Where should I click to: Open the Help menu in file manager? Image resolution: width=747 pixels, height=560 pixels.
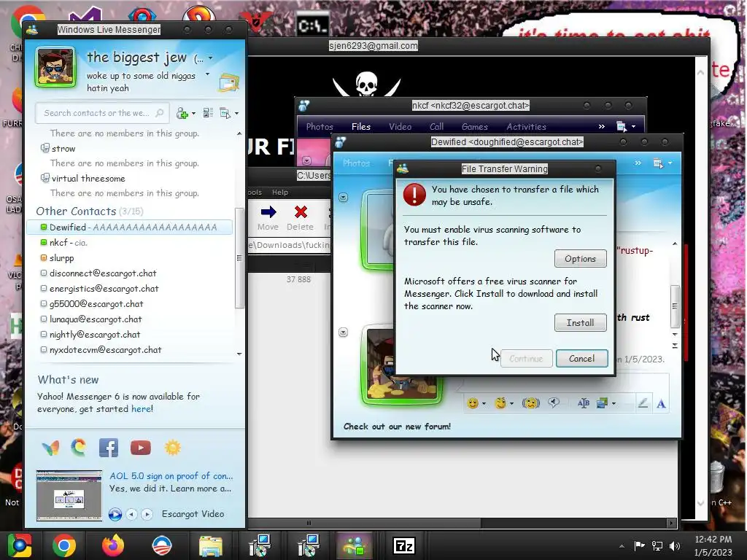pyautogui.click(x=280, y=192)
